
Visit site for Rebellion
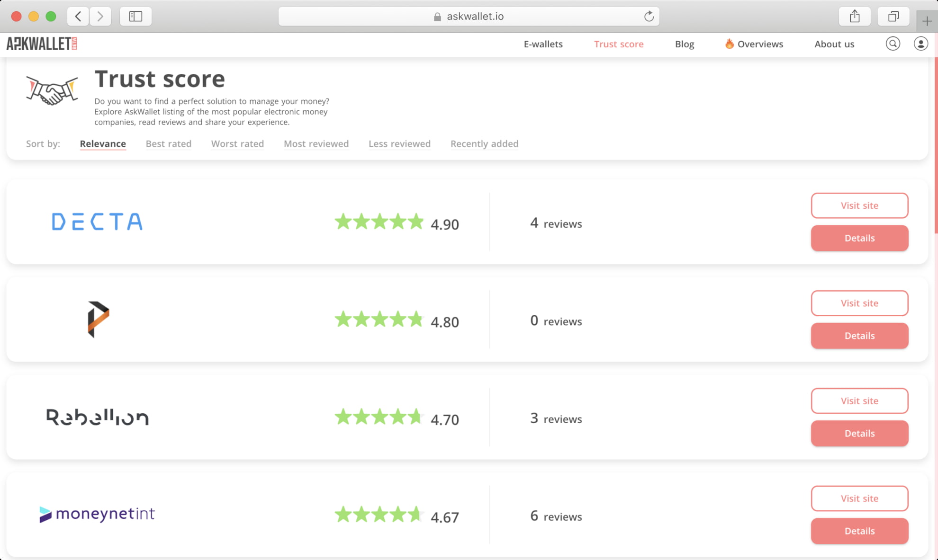[x=859, y=400]
